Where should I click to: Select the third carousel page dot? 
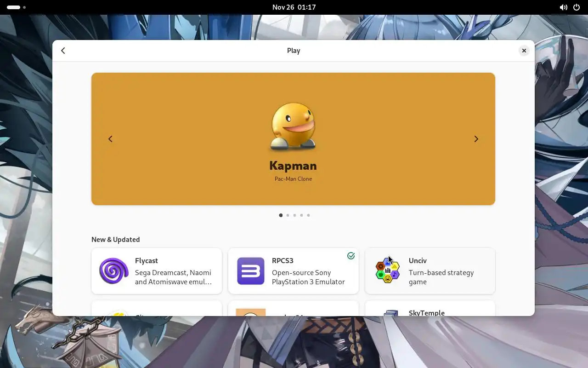pos(294,215)
